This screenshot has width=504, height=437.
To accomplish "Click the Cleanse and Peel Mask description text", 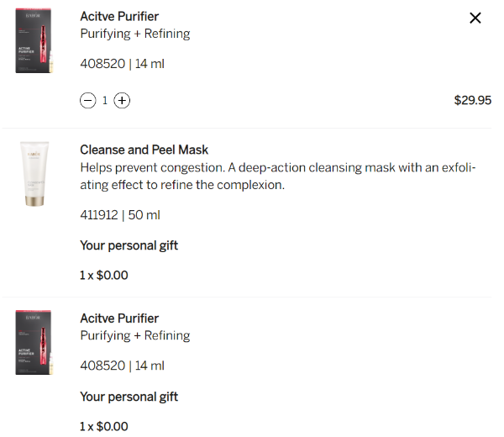I will tap(277, 176).
